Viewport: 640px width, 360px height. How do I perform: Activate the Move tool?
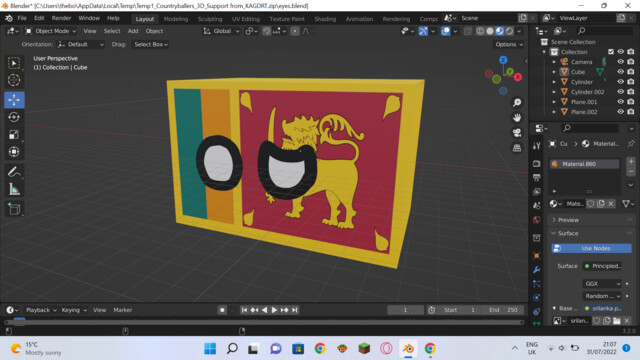tap(14, 100)
